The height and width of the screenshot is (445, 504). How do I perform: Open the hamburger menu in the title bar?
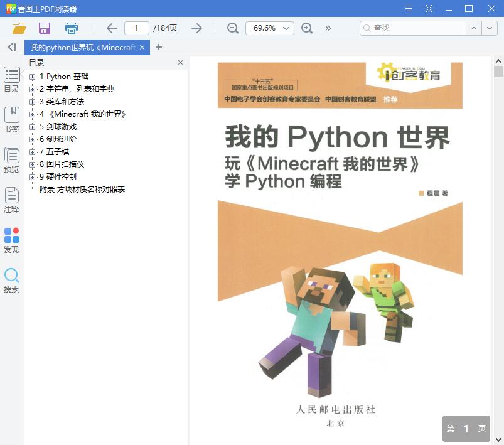[407, 8]
